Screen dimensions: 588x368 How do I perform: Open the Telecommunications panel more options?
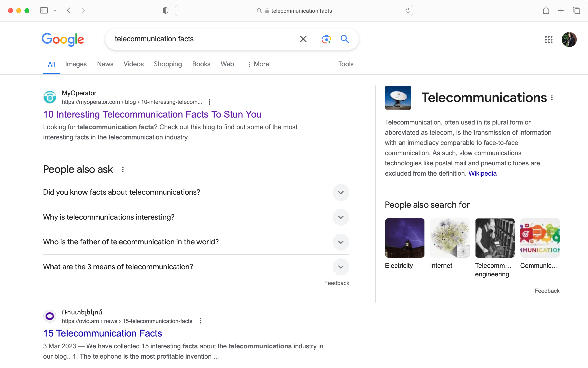pos(552,98)
